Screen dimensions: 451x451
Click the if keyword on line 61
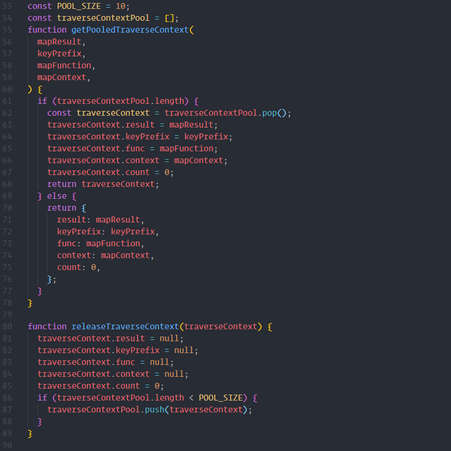click(x=42, y=101)
